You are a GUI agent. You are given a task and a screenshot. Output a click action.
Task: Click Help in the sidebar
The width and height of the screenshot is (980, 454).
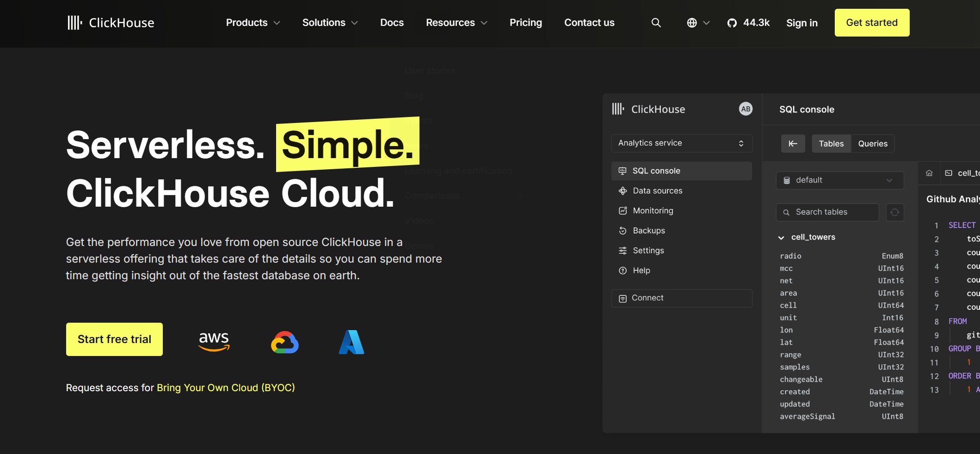pos(641,270)
